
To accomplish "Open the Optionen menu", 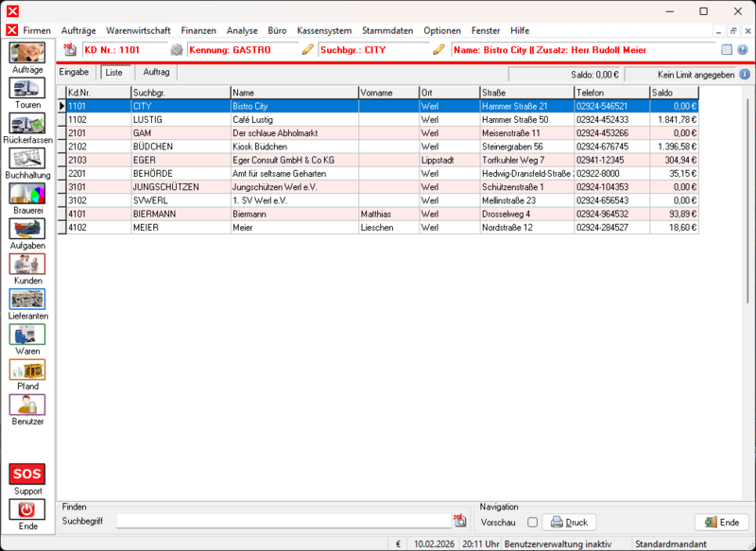I will click(x=442, y=30).
